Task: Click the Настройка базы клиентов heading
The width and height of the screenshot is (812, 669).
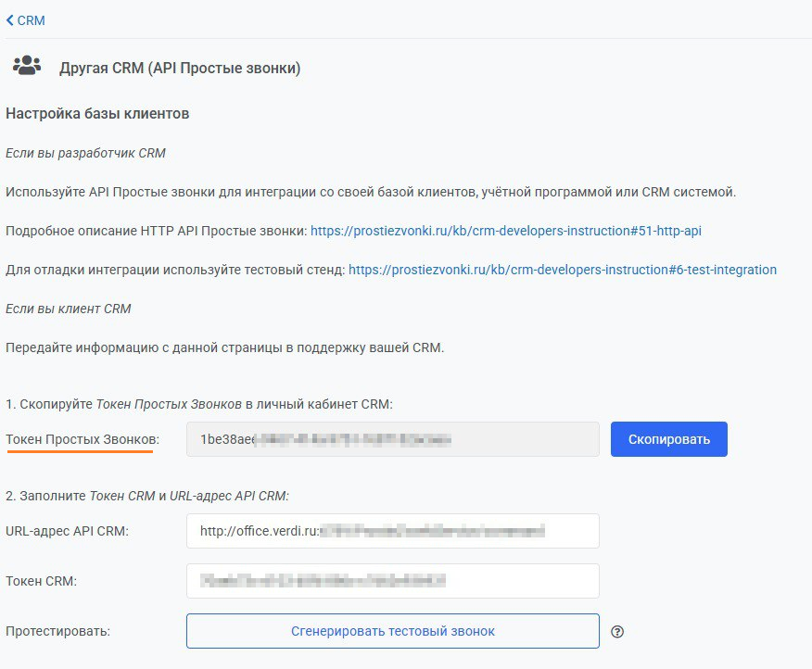Action: click(x=97, y=114)
